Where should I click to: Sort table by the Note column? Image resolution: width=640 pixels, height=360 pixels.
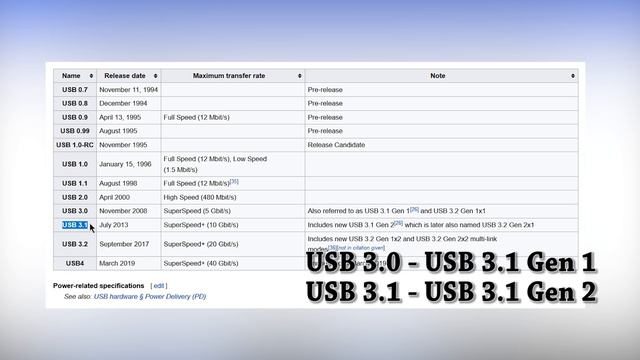(x=573, y=76)
